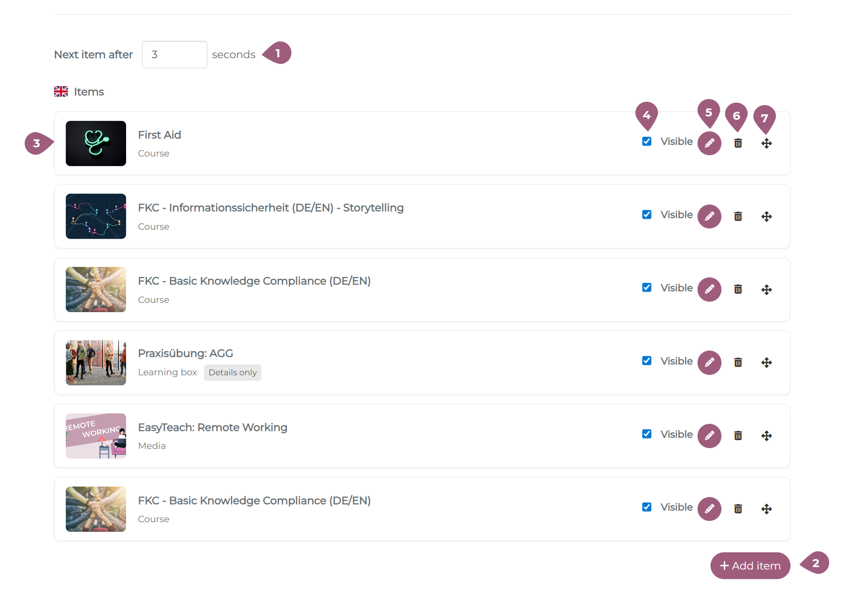Click the Add item button
868x590 pixels.
(750, 565)
